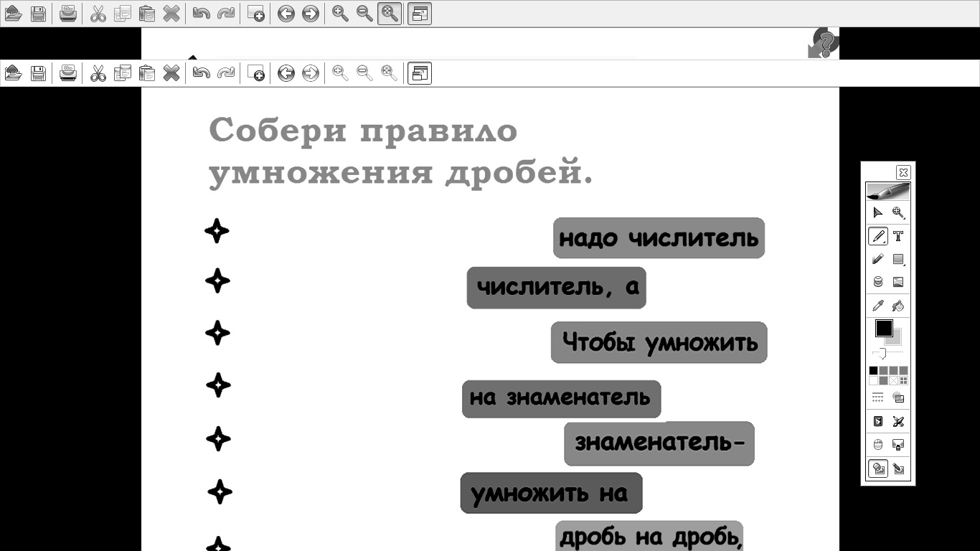
Task: Choose the highlighter marker tool in the palette
Action: (x=877, y=259)
